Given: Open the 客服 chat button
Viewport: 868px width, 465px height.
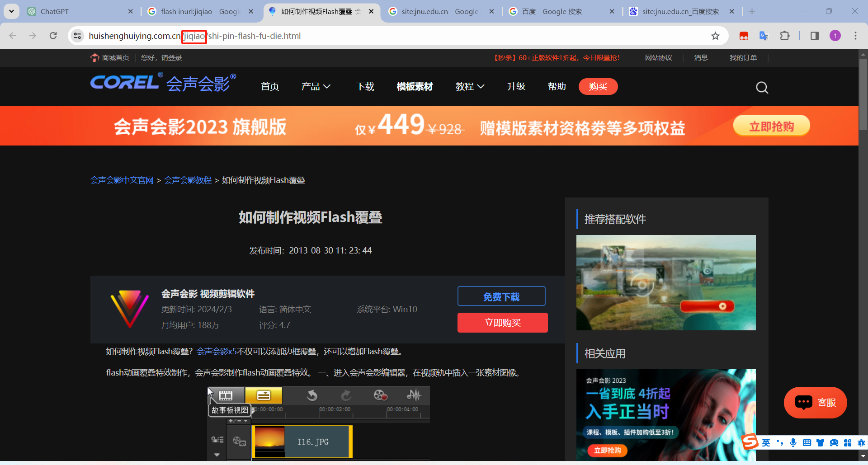Looking at the screenshot, I should click(815, 402).
